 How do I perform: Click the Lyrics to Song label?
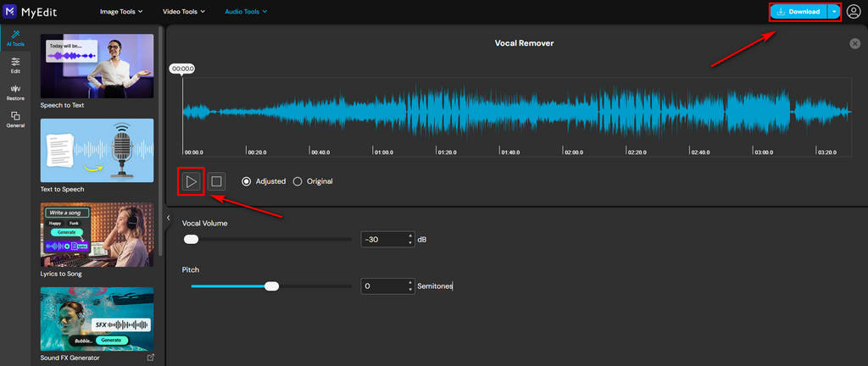(x=61, y=274)
